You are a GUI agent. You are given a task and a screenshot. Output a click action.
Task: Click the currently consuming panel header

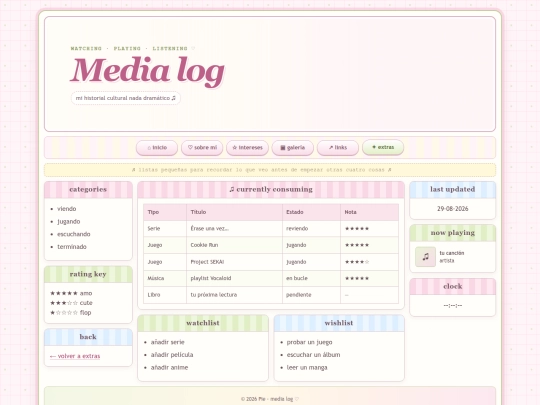pos(271,189)
